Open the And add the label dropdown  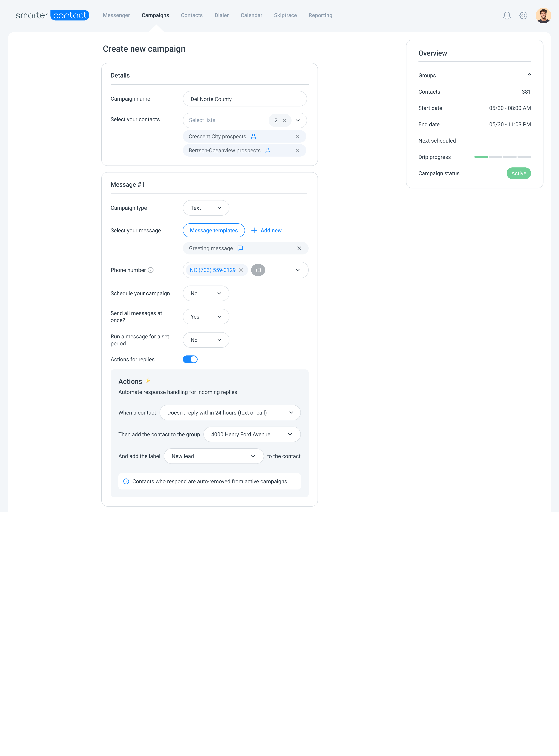[214, 456]
